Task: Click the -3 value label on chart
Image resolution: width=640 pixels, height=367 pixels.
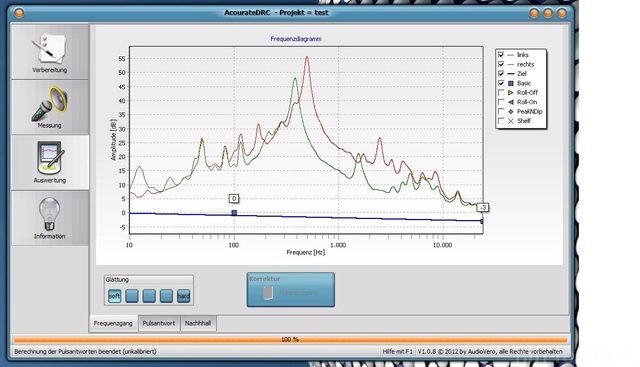Action: pyautogui.click(x=483, y=207)
